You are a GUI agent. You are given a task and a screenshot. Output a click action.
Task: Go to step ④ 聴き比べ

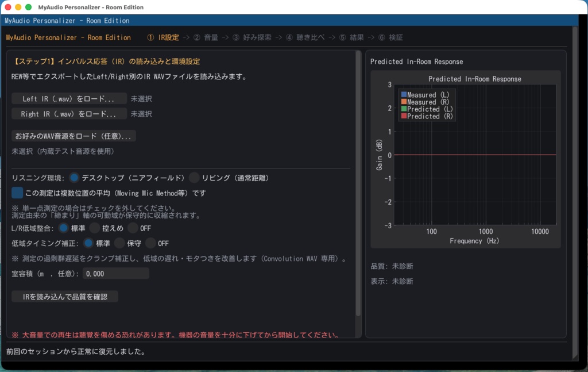(305, 37)
